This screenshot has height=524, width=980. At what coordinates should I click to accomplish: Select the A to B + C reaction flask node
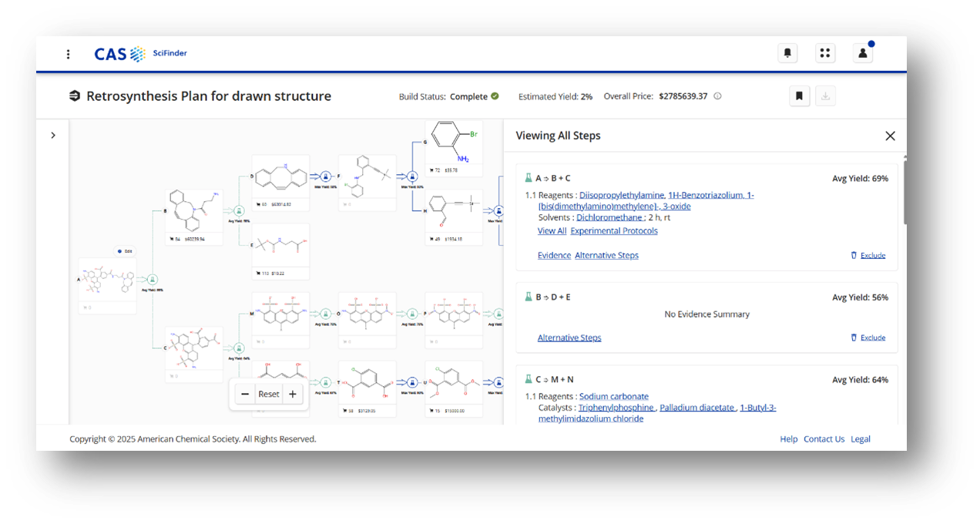coord(153,279)
